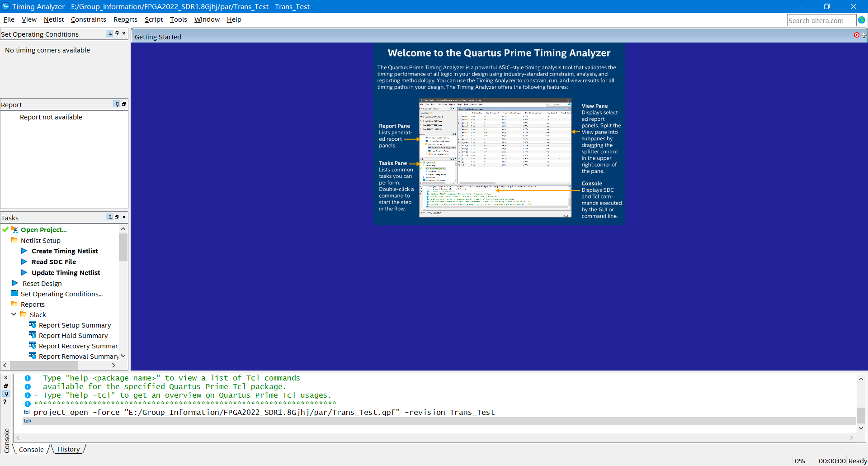Float the Set Operating Conditions panel
Image resolution: width=868 pixels, height=466 pixels.
click(117, 33)
